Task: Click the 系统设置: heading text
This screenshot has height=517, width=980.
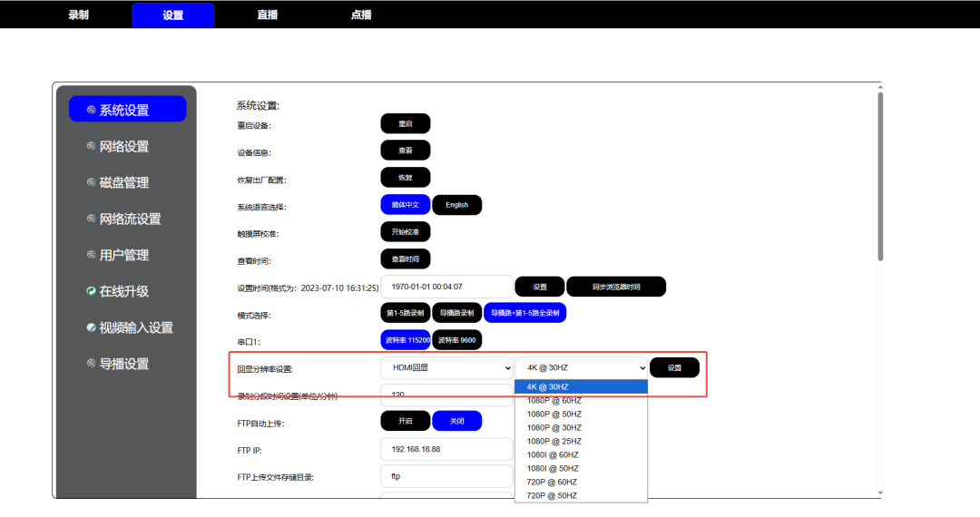Action: (258, 105)
